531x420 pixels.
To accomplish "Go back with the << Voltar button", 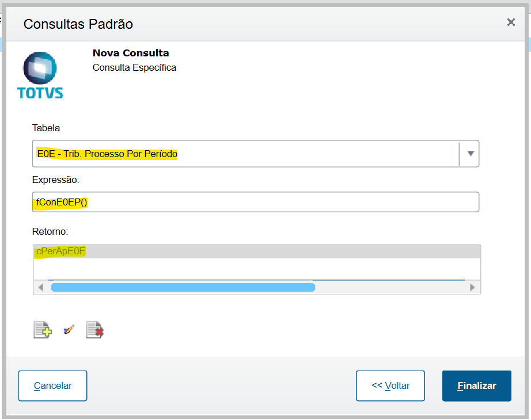I will click(390, 385).
